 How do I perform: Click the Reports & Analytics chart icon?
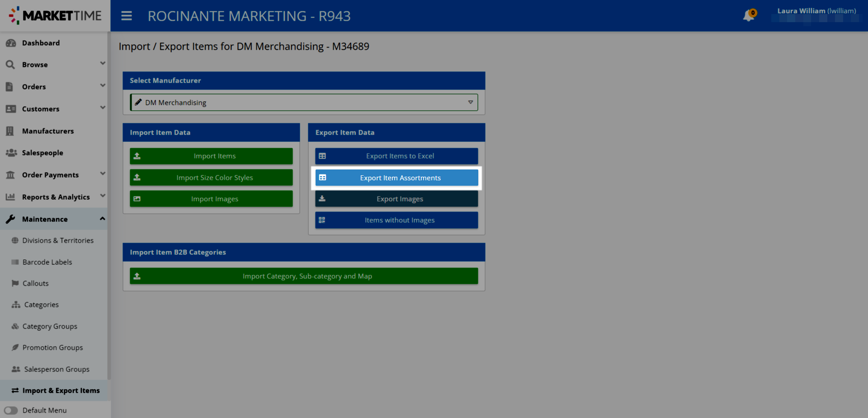10,197
